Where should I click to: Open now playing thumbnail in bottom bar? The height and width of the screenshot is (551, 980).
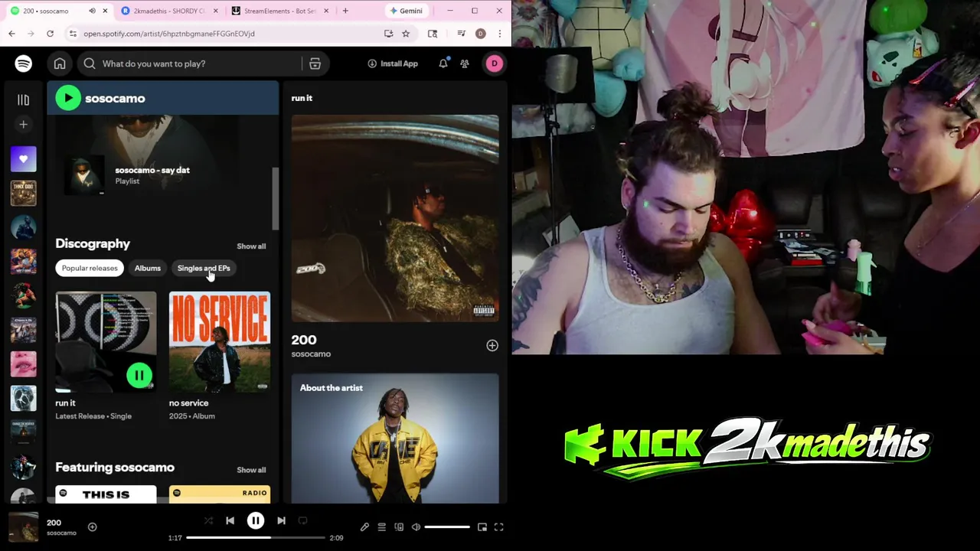point(23,527)
